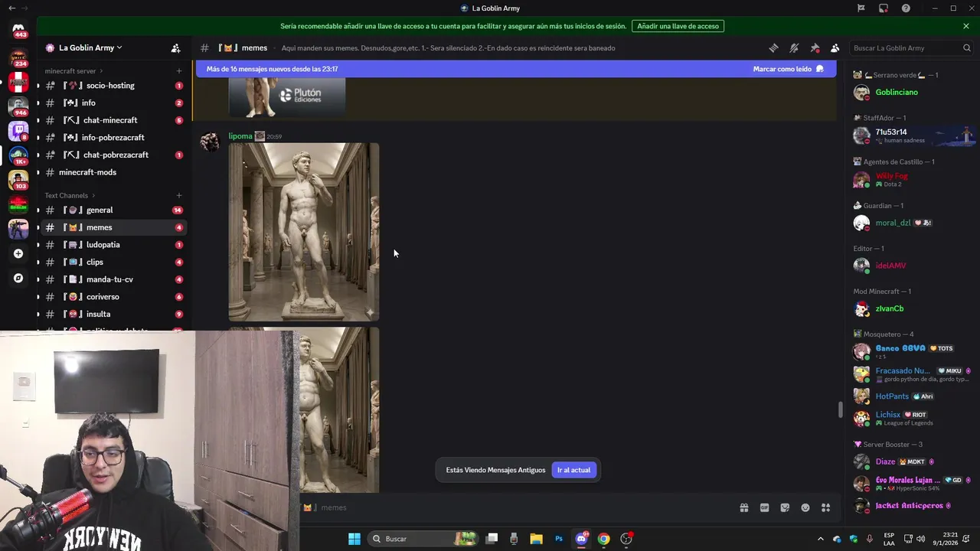Viewport: 980px width, 551px height.
Task: Click the chat scrollbar thumb
Action: coord(840,409)
